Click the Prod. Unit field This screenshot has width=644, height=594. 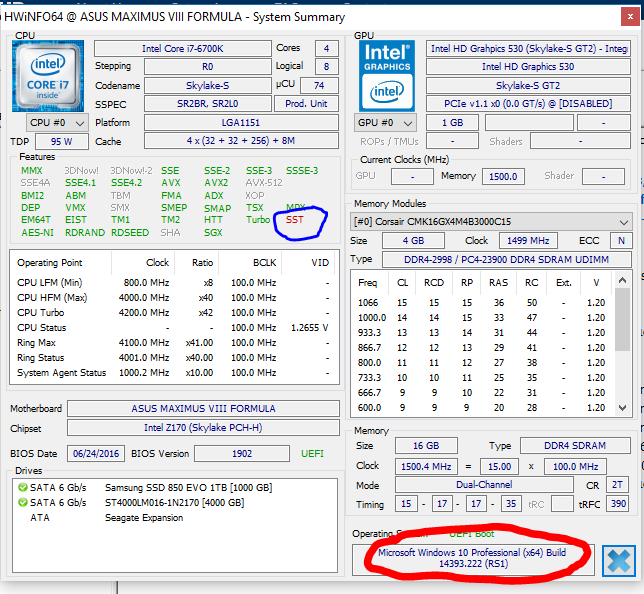pos(306,104)
